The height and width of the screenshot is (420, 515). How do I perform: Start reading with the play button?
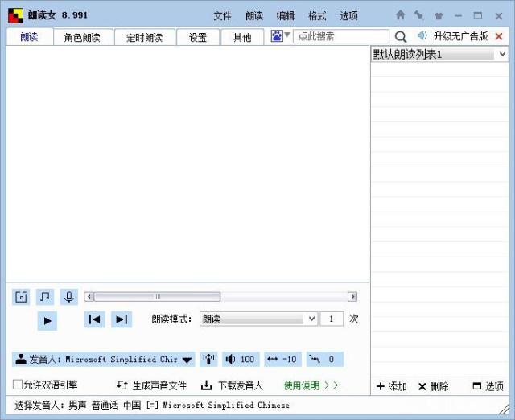pyautogui.click(x=47, y=320)
